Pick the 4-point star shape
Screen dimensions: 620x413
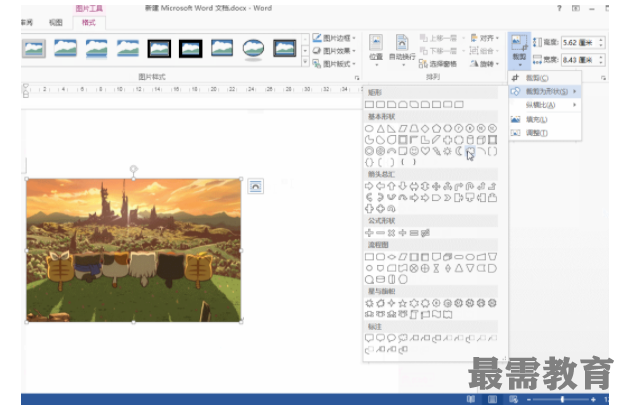coord(391,303)
